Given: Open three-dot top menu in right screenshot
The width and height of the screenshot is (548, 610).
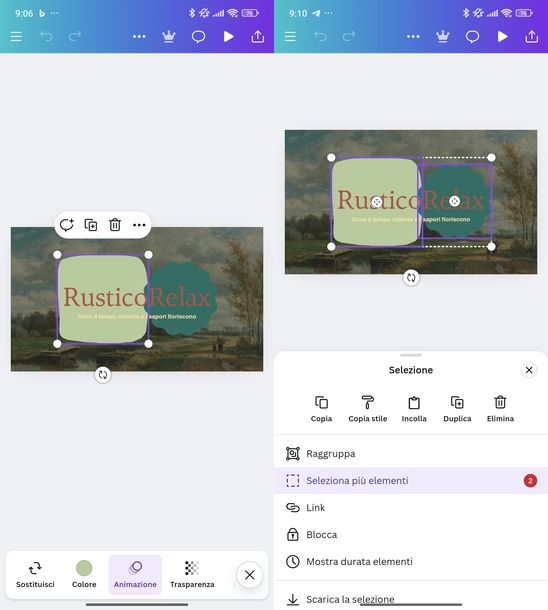Looking at the screenshot, I should coord(413,37).
